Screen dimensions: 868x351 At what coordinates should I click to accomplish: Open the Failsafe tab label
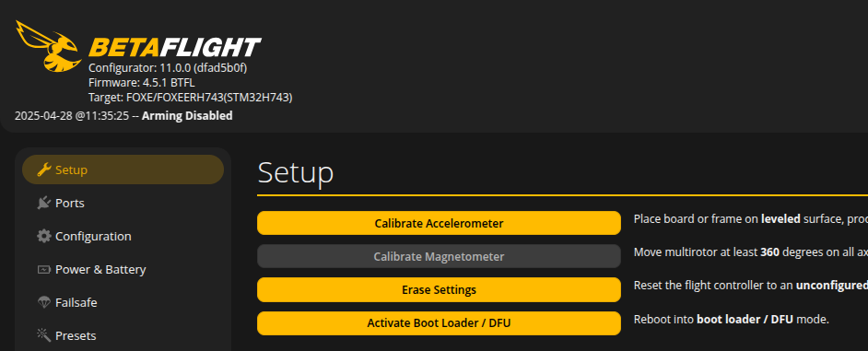pos(76,303)
